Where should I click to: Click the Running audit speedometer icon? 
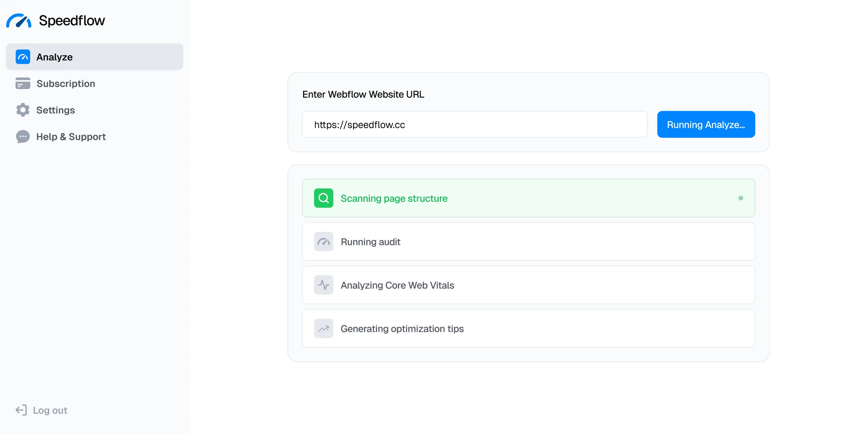[323, 242]
